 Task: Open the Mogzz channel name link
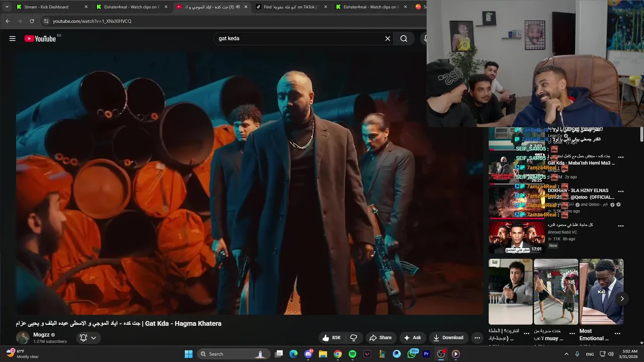coord(41,335)
